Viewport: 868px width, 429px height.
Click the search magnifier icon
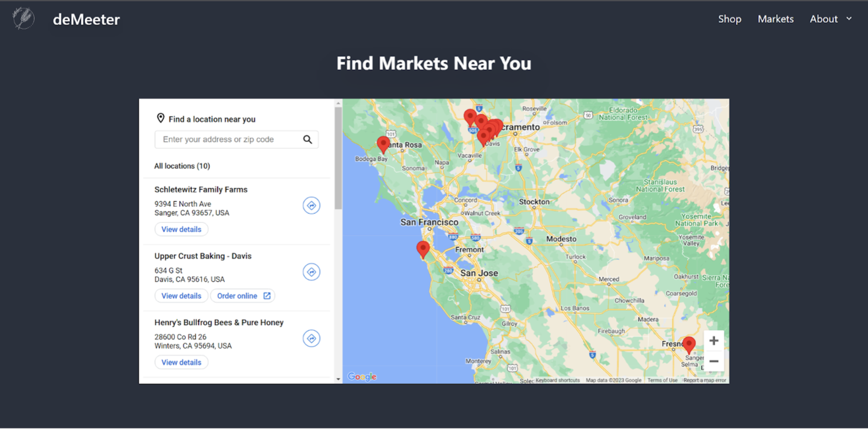click(307, 139)
